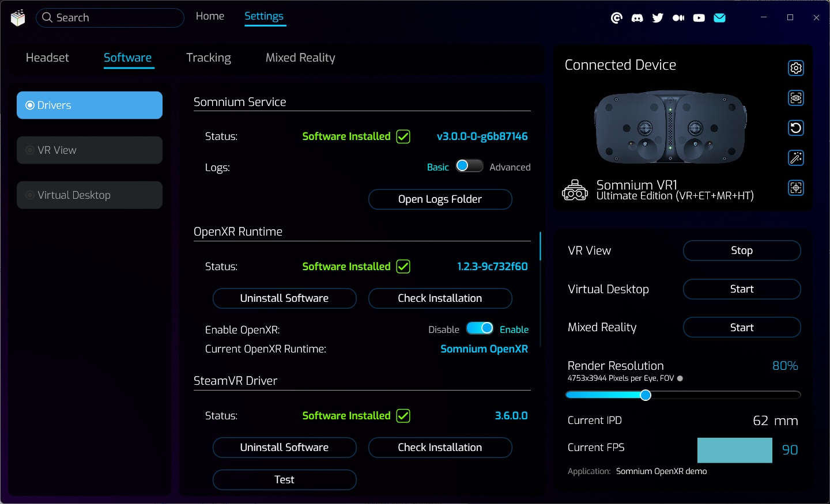Screen dimensions: 830x504
Task: Click the Render Resolution slider handle
Action: [646, 395]
